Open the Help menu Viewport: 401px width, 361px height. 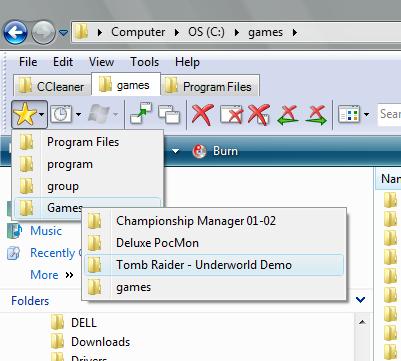[x=187, y=62]
